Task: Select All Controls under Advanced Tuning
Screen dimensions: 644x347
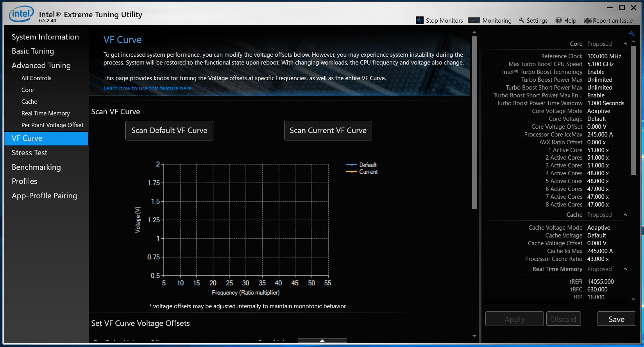Action: click(x=36, y=78)
